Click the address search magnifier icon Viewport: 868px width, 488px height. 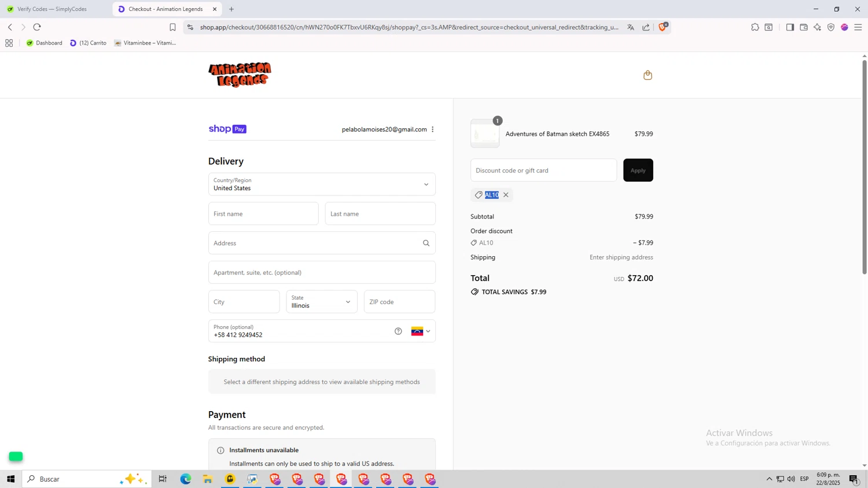pyautogui.click(x=426, y=243)
